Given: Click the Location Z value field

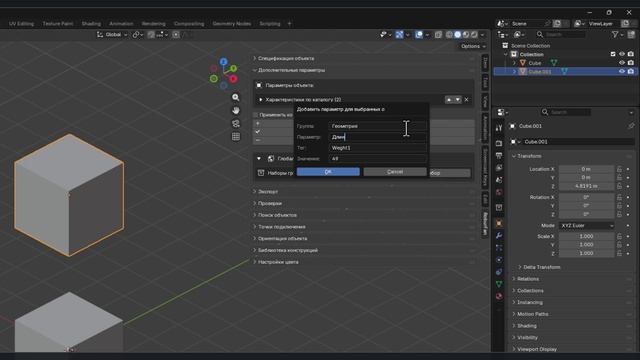Looking at the screenshot, I should 587,186.
